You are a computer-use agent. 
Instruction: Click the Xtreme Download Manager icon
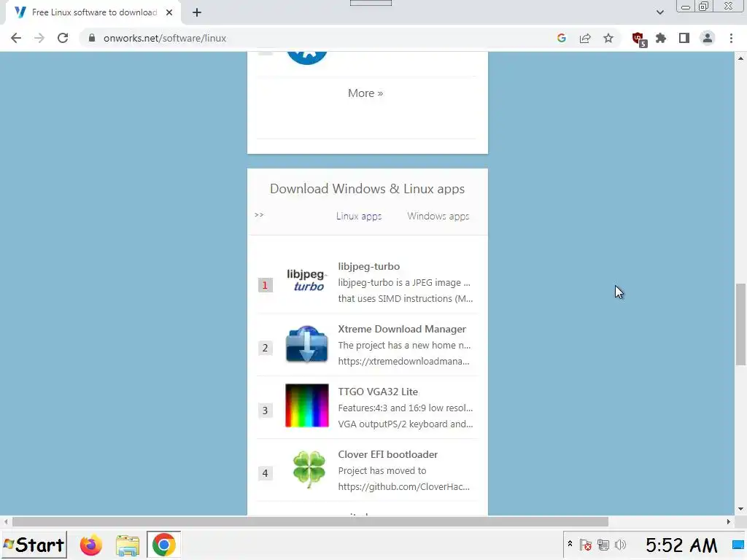(x=307, y=344)
